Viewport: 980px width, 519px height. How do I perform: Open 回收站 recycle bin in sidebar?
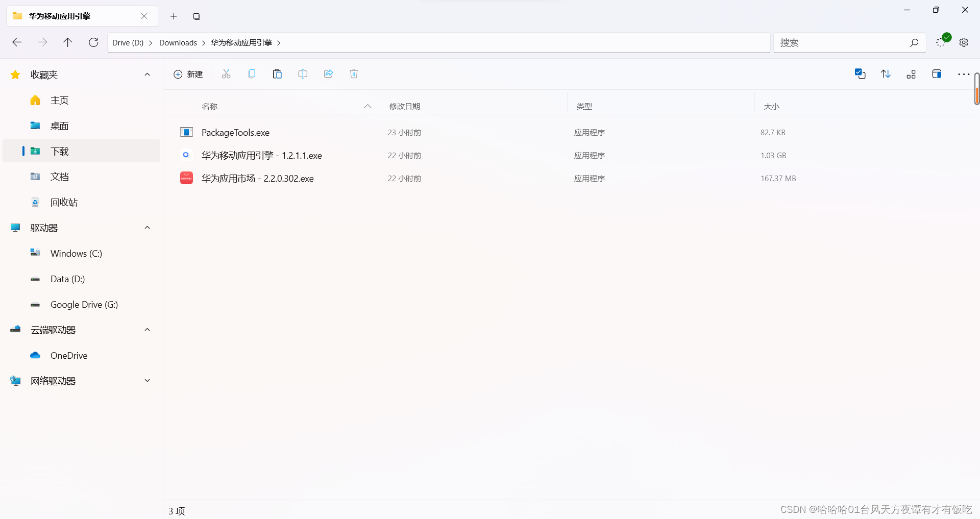pos(82,202)
